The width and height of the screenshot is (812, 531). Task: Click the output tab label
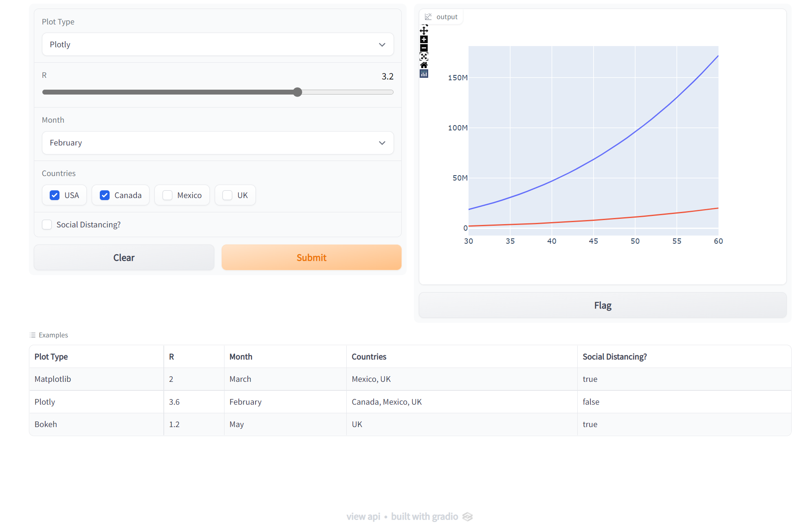[x=447, y=17]
